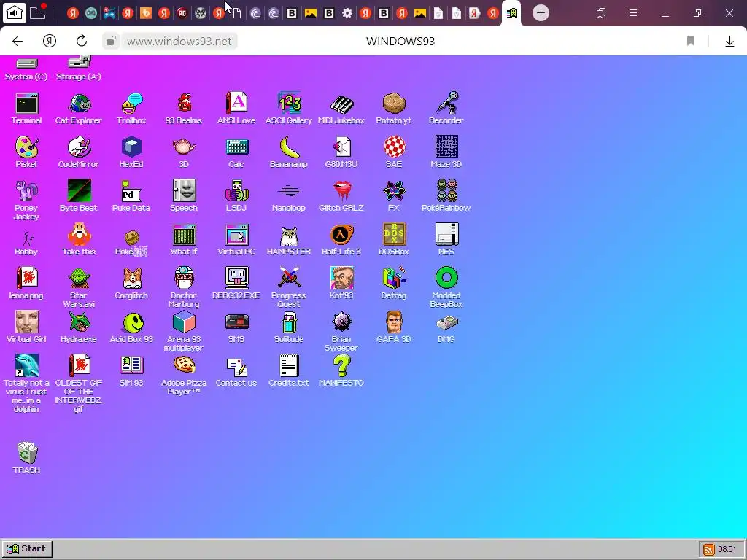Select the Byte Beat icon

(79, 196)
